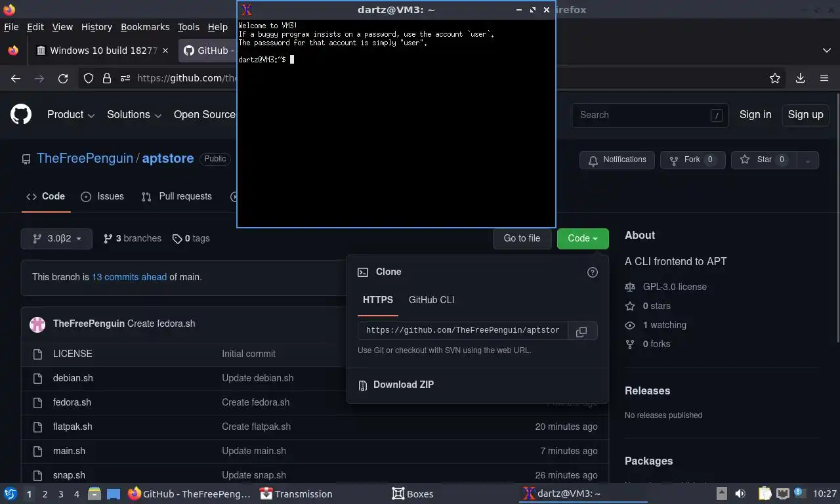The height and width of the screenshot is (504, 840).
Task: Click the Sign up button
Action: [805, 115]
